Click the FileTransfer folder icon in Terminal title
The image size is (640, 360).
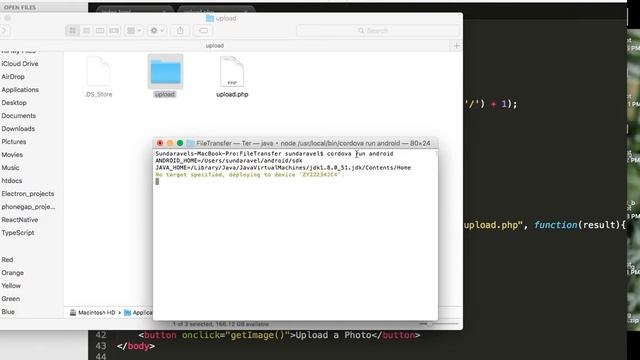[x=191, y=143]
